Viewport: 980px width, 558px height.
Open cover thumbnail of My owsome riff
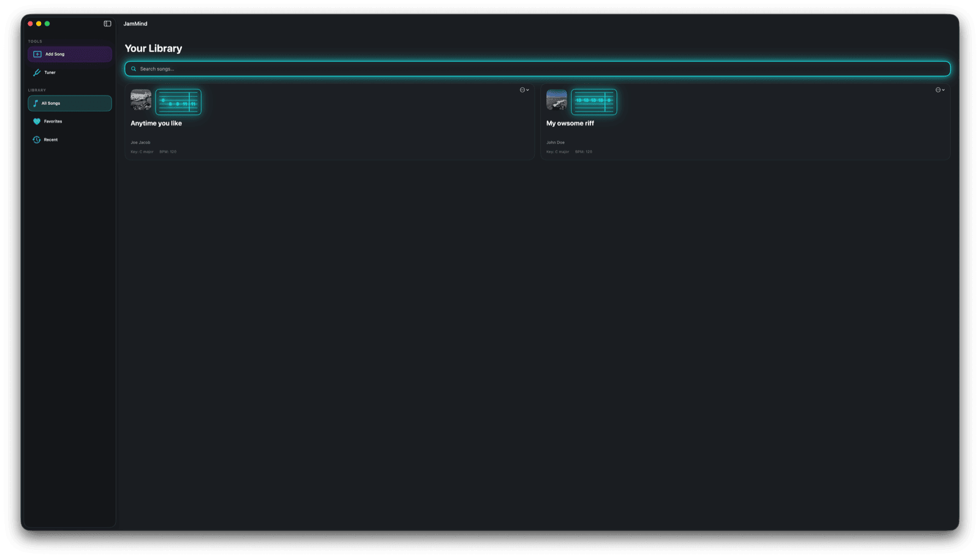point(557,100)
